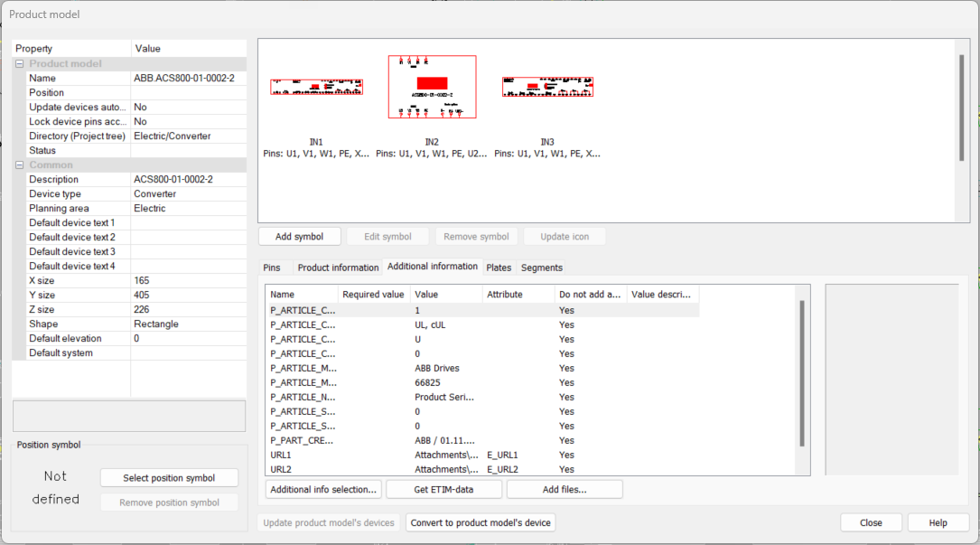
Task: Click the Position value field
Action: (x=188, y=92)
